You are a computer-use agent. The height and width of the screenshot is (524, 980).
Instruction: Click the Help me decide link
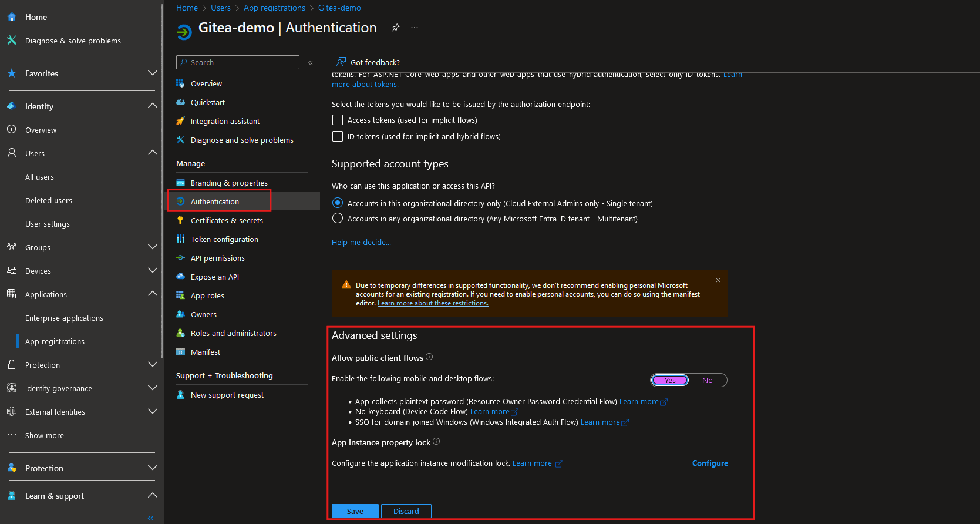361,242
